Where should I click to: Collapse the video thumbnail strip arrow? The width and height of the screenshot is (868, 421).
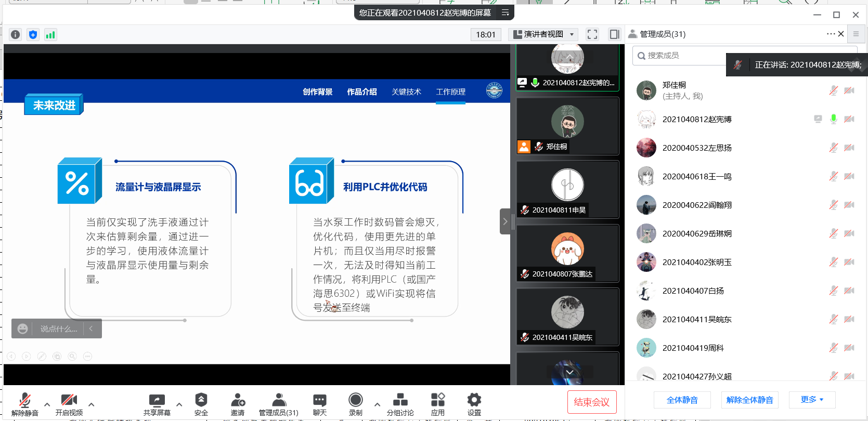point(505,221)
